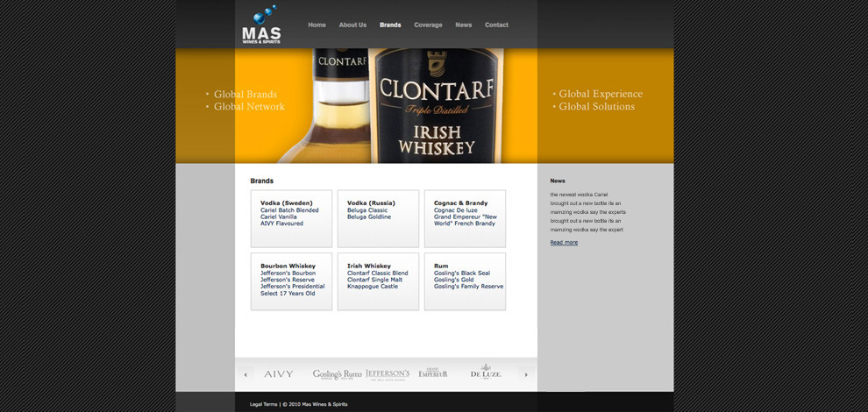Click the Vodka (Russia) heading
This screenshot has width=868, height=412.
coord(372,203)
